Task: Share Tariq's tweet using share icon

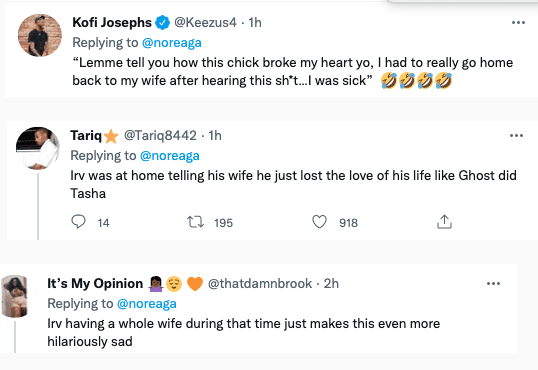Action: click(444, 222)
